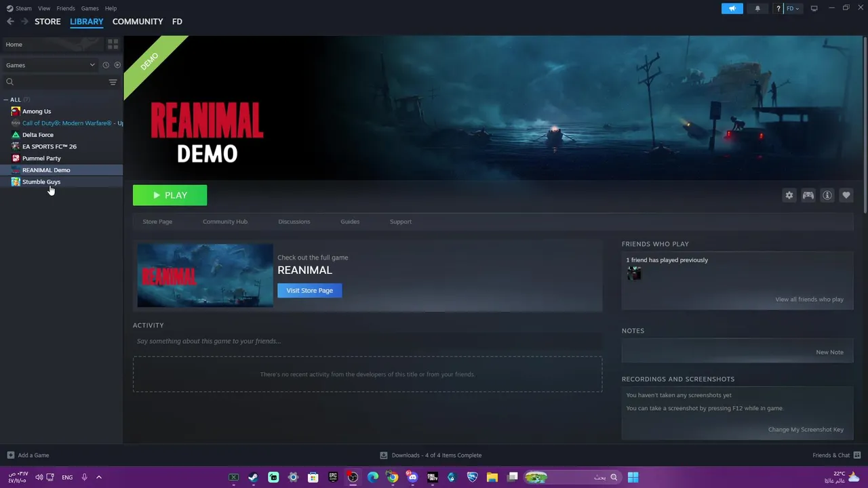This screenshot has height=488, width=868.
Task: Click Change My Screenshot Key
Action: tap(806, 430)
